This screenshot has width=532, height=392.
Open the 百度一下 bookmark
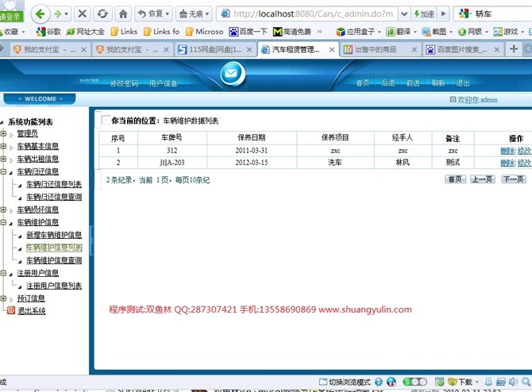[x=249, y=32]
